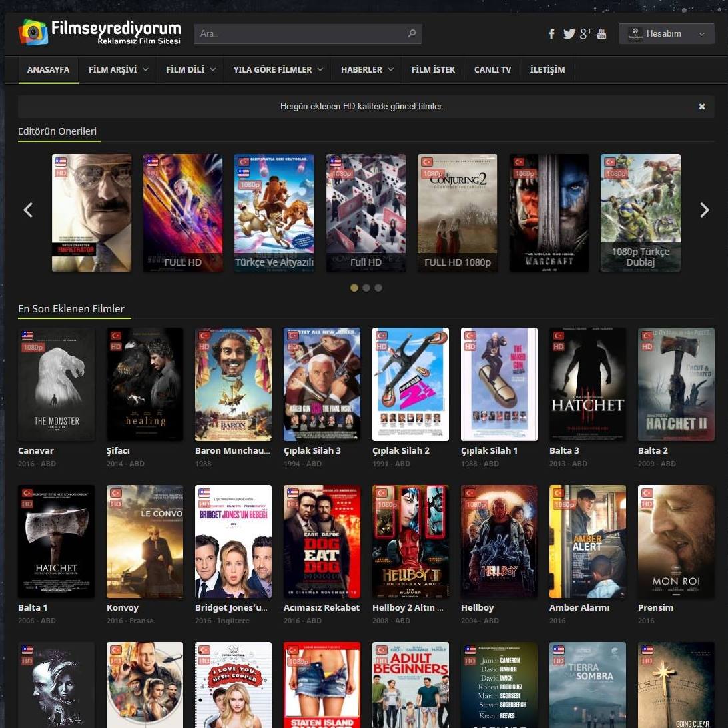Open the Warcraft recommended poster
Image resolution: width=728 pixels, height=728 pixels.
coord(549,212)
